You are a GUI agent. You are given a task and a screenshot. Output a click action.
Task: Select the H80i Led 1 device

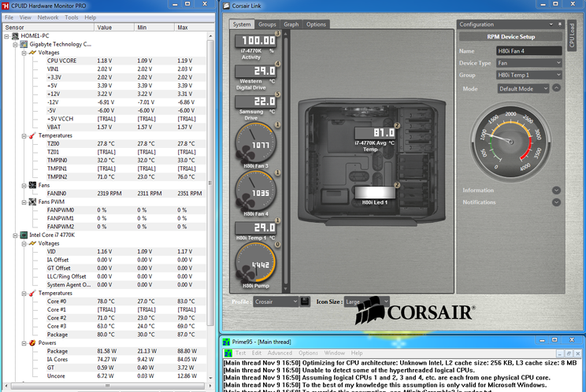coord(376,192)
